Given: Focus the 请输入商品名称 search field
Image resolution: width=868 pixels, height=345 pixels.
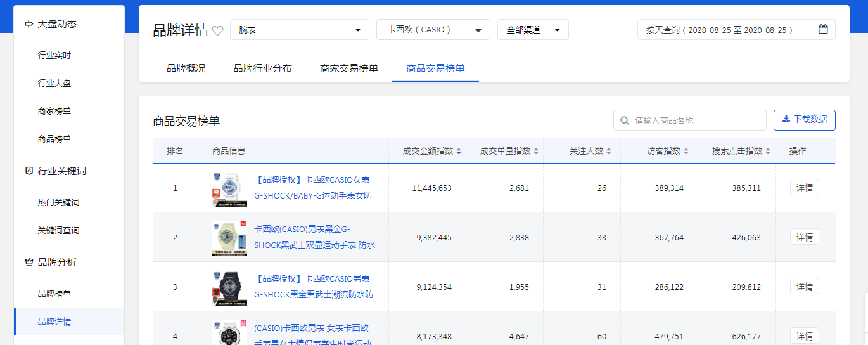Looking at the screenshot, I should point(690,120).
